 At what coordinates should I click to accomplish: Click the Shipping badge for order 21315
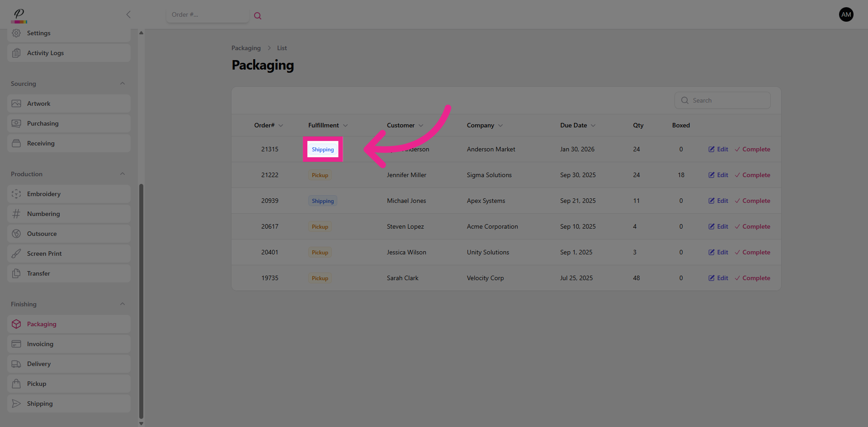click(323, 150)
